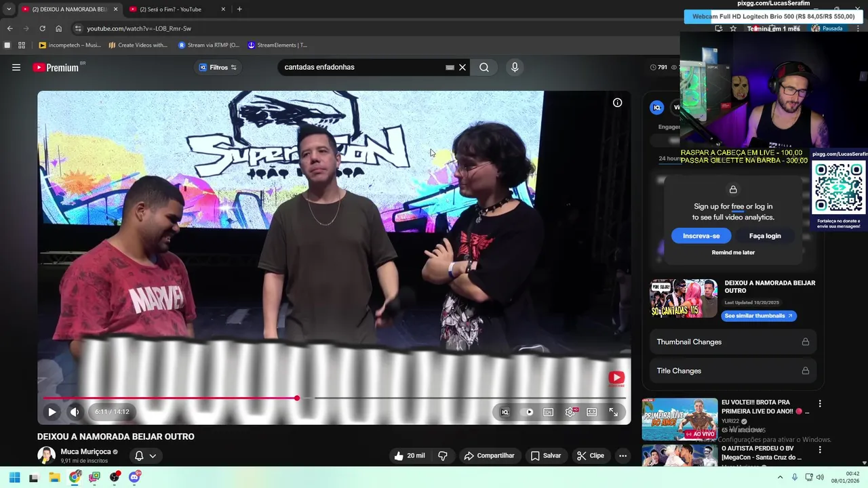Turn on subtitles/closed captions
Viewport: 868px width, 488px height.
(x=548, y=411)
